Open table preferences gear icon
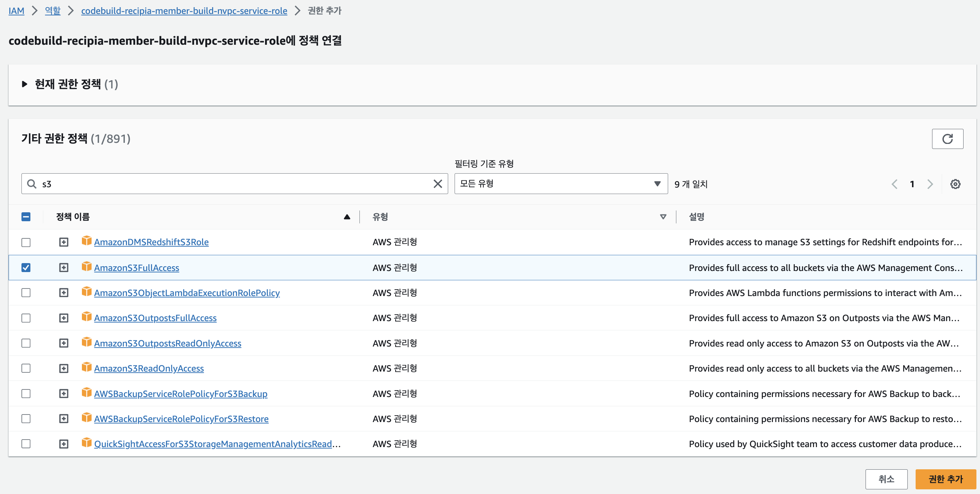This screenshot has height=494, width=980. coord(955,184)
